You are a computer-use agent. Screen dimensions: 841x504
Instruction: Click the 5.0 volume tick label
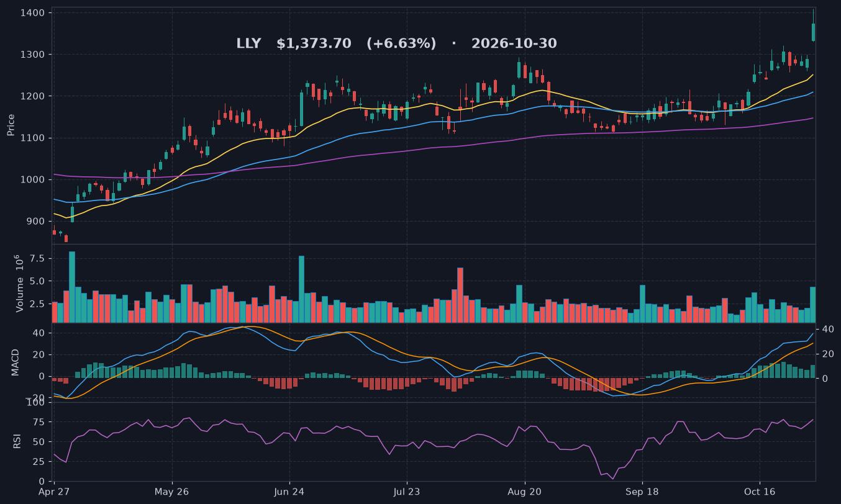pyautogui.click(x=36, y=281)
